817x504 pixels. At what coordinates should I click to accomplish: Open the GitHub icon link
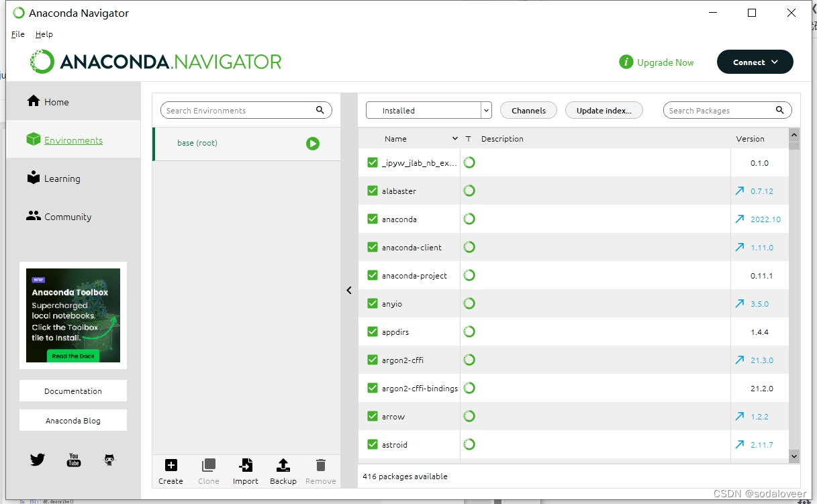[x=109, y=460]
